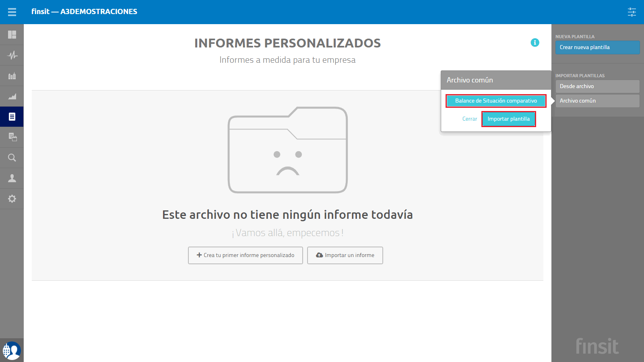The width and height of the screenshot is (644, 362).
Task: Open the user profile sidebar icon
Action: coord(12,178)
